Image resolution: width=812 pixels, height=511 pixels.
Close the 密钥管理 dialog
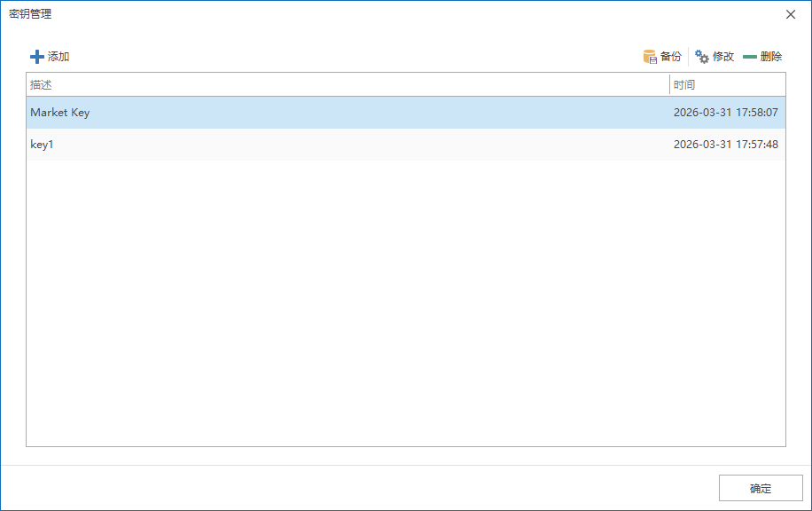coord(791,14)
